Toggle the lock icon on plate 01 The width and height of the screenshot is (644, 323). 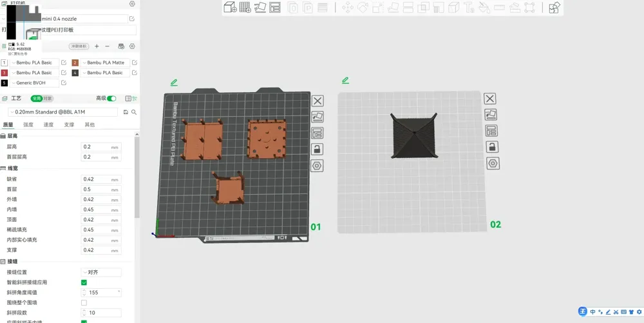click(317, 149)
